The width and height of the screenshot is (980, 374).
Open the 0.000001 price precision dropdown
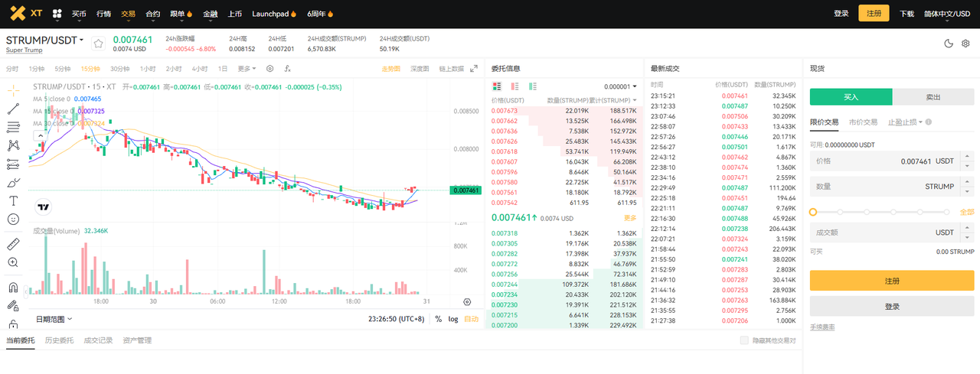coord(620,87)
